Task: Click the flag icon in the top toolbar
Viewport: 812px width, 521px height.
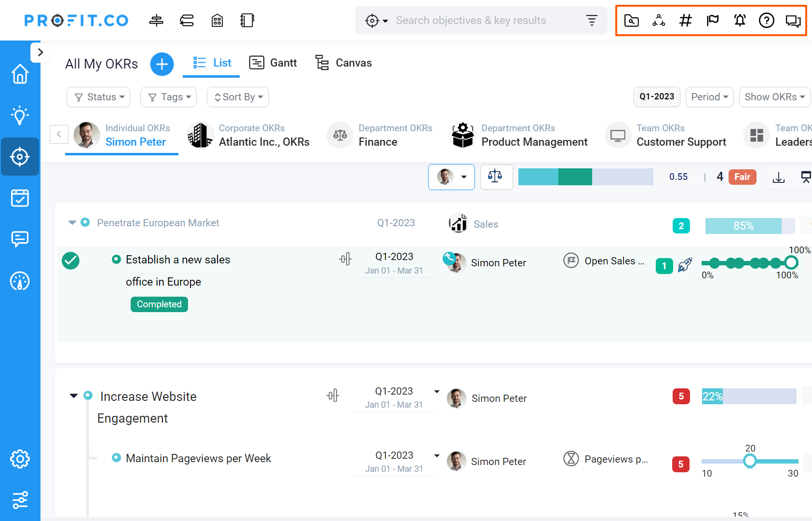Action: [x=712, y=20]
